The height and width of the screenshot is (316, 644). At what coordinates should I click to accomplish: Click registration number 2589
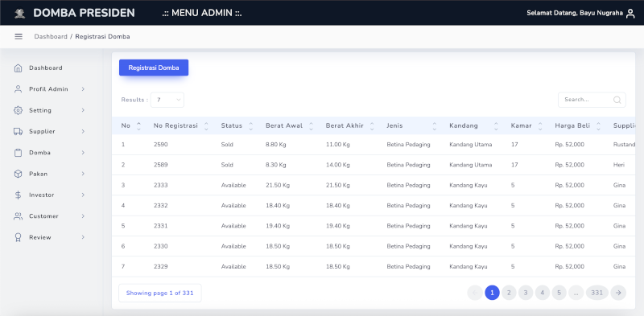click(160, 165)
